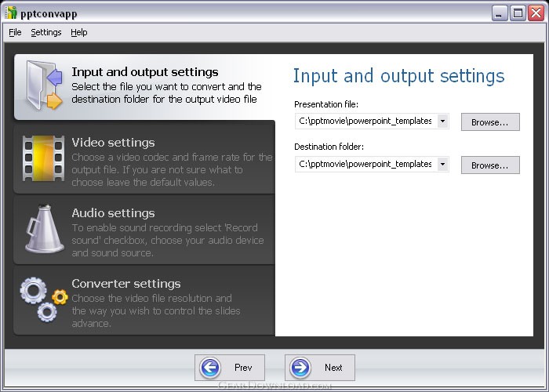The image size is (549, 392).
Task: Close the pptconvapp window
Action: [x=536, y=13]
